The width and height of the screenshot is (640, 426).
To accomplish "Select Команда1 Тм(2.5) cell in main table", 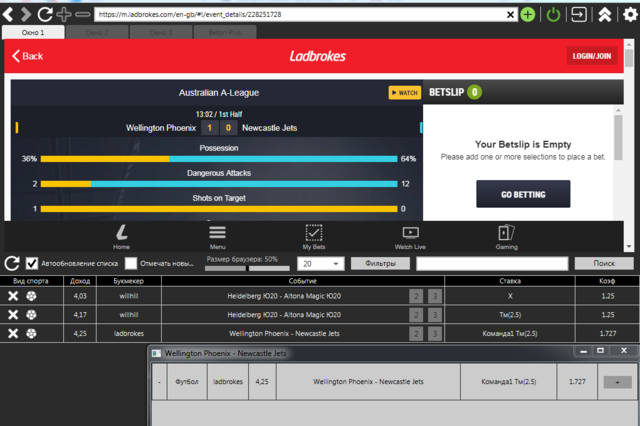I will (510, 333).
